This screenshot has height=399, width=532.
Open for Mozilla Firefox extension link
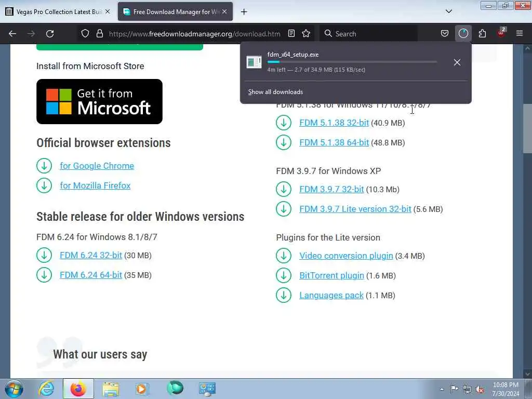click(x=96, y=185)
